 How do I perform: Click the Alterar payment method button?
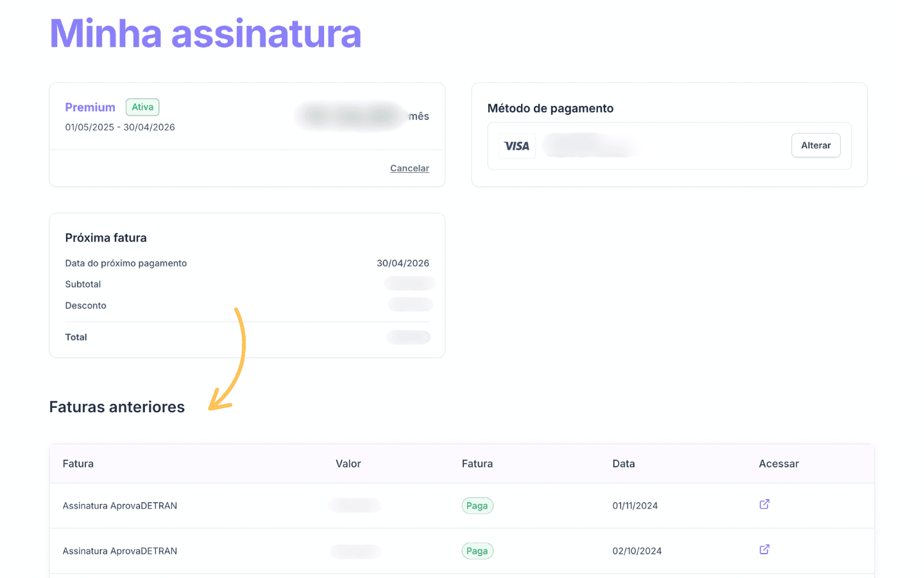tap(816, 145)
